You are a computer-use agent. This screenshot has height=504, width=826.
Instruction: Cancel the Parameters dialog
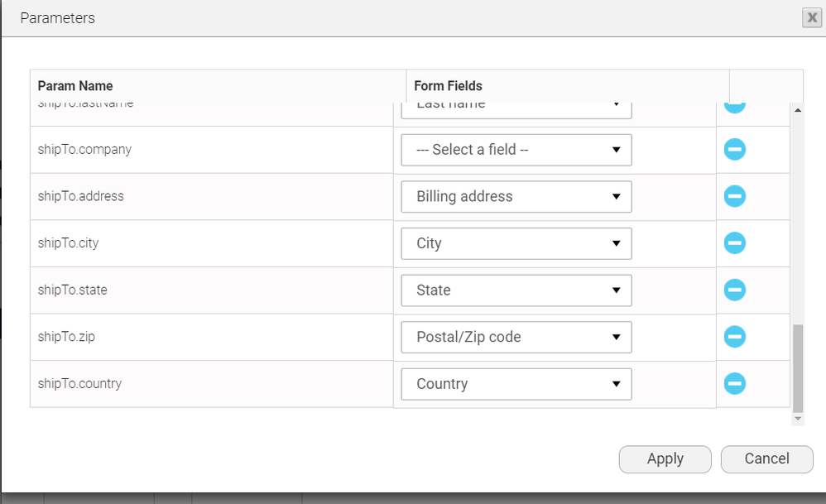pyautogui.click(x=766, y=458)
